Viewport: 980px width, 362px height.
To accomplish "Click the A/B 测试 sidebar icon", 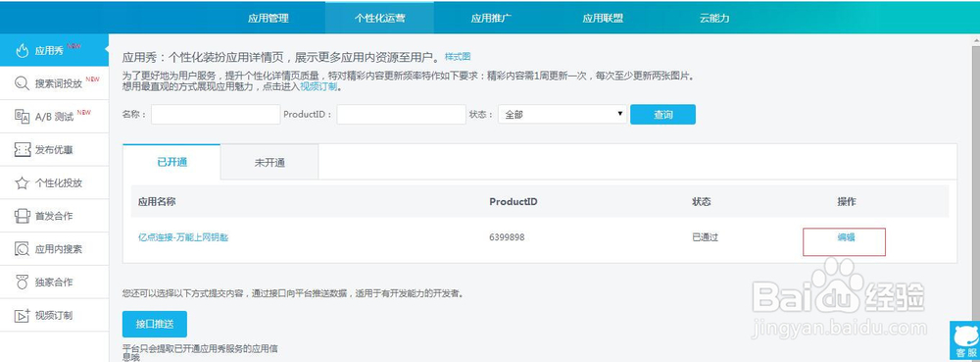I will 22,117.
